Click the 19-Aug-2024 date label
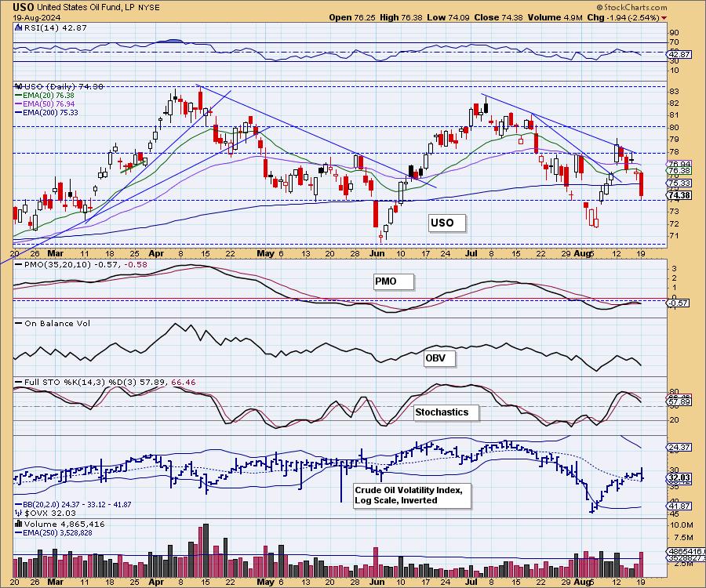This screenshot has height=588, width=706. (x=35, y=17)
